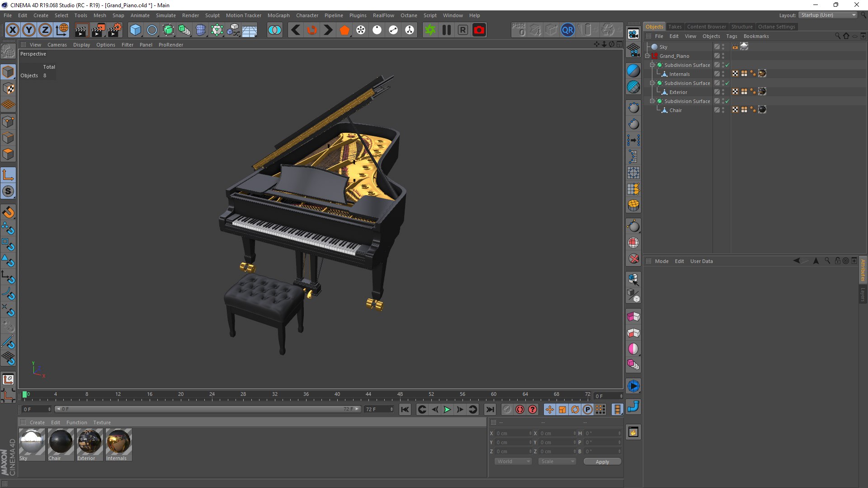Open the Scale mode dropdown
This screenshot has width=868, height=488.
(x=557, y=461)
